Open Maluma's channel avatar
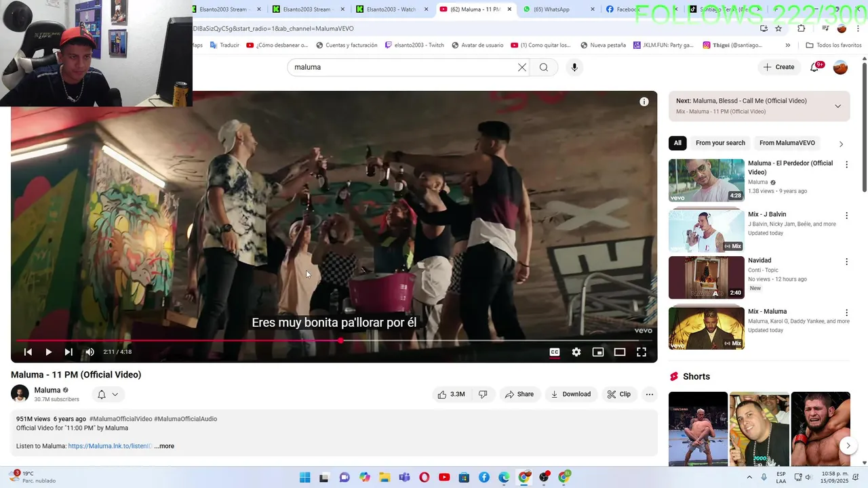The width and height of the screenshot is (868, 488). click(x=20, y=394)
